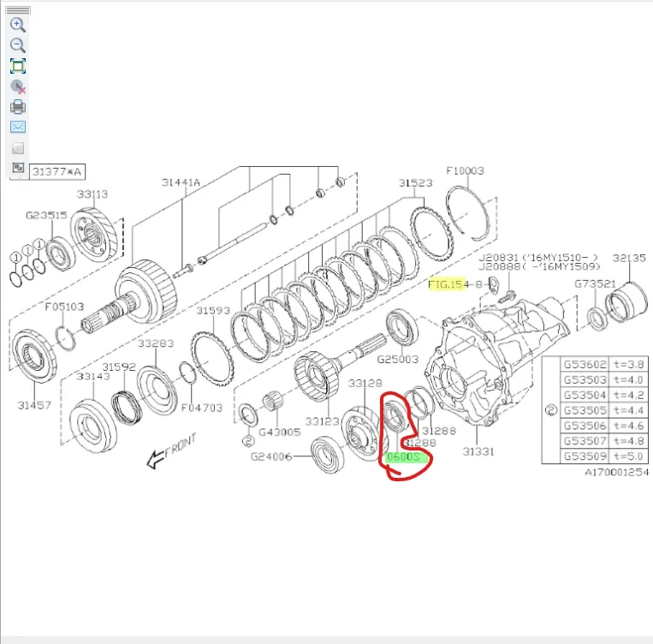Select part callout J20831 ('16MY1510-)
This screenshot has width=653, height=644.
538,258
